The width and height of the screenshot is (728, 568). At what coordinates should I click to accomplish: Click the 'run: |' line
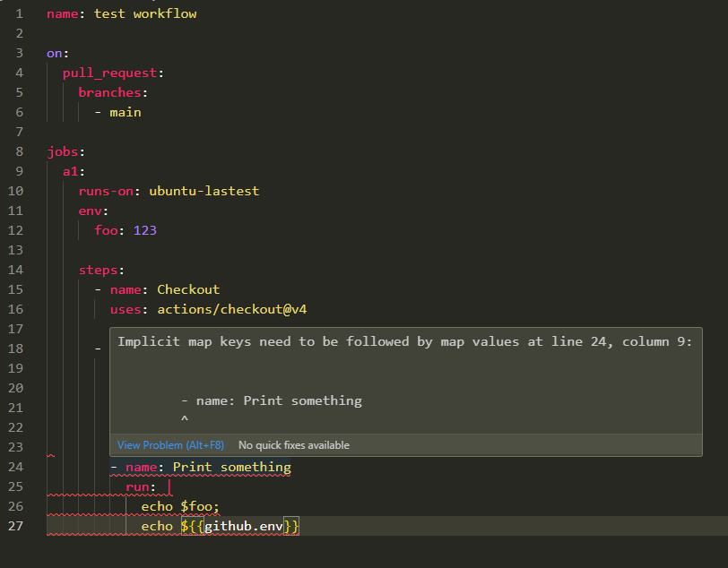click(149, 486)
